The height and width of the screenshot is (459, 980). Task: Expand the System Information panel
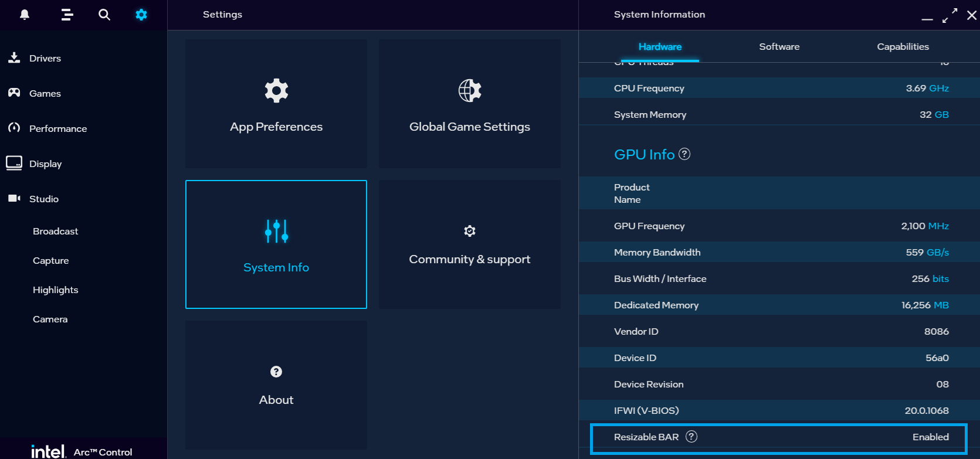click(x=950, y=15)
